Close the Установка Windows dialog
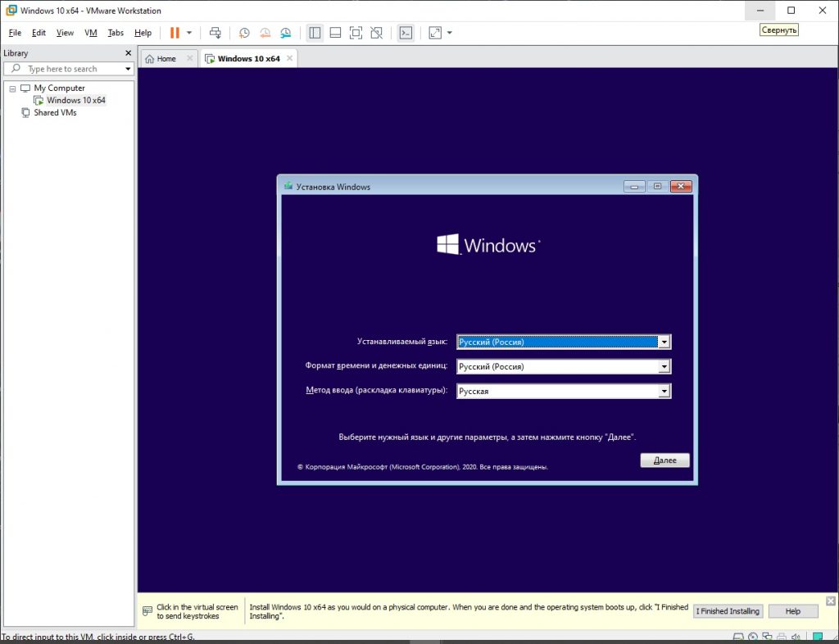839x644 pixels. pos(681,186)
